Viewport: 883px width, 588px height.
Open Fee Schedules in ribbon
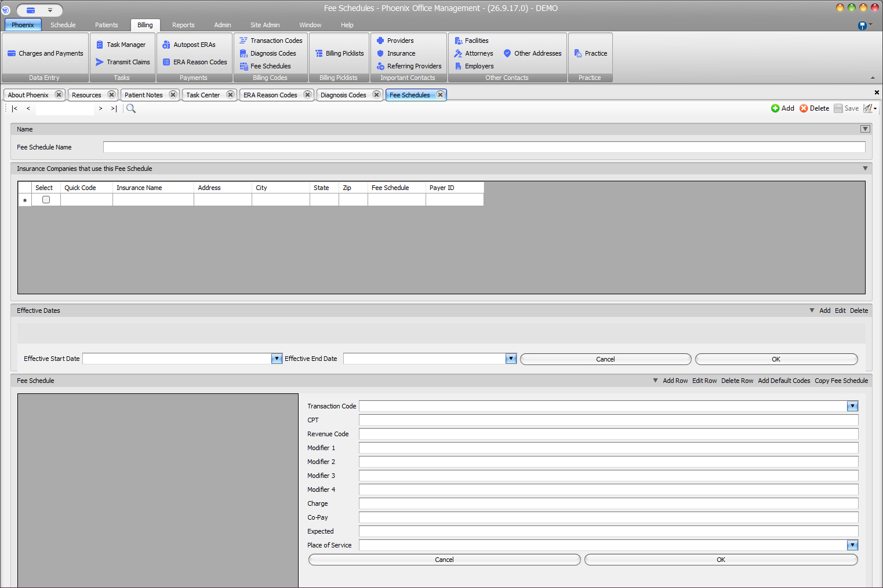point(265,66)
